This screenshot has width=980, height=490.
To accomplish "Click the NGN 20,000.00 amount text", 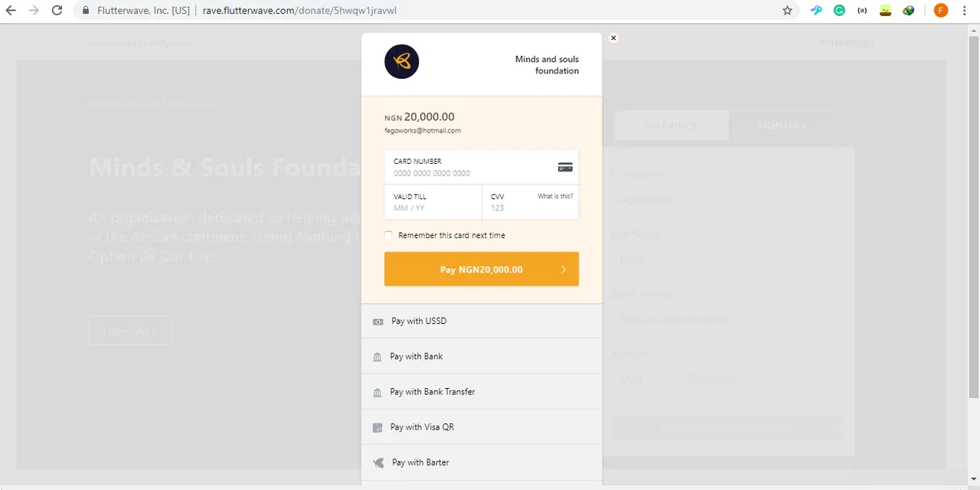I will tap(420, 117).
